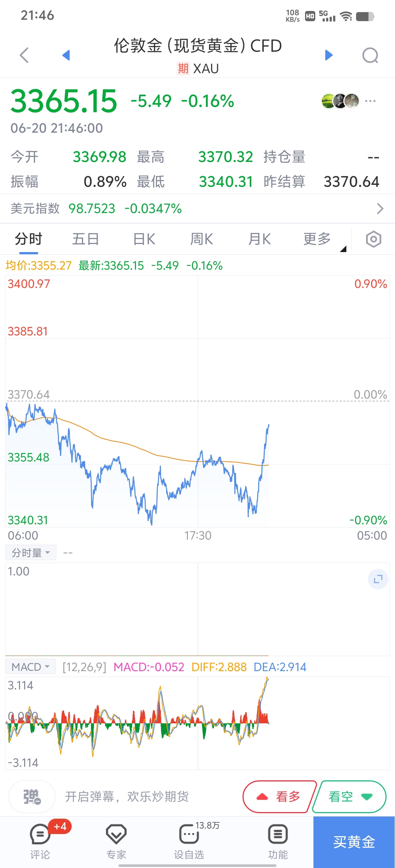Screen dimensions: 395x868
Task: Open chart settings hexagon icon
Action: pos(373,239)
